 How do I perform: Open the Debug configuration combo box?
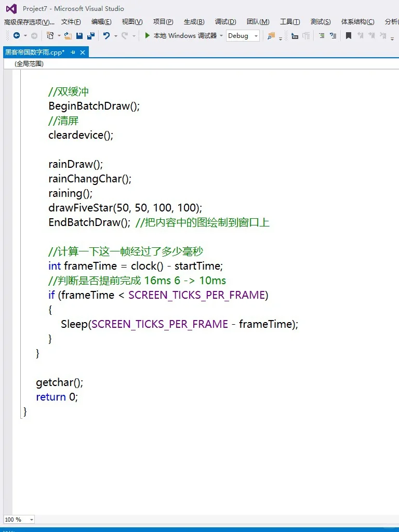[x=243, y=36]
